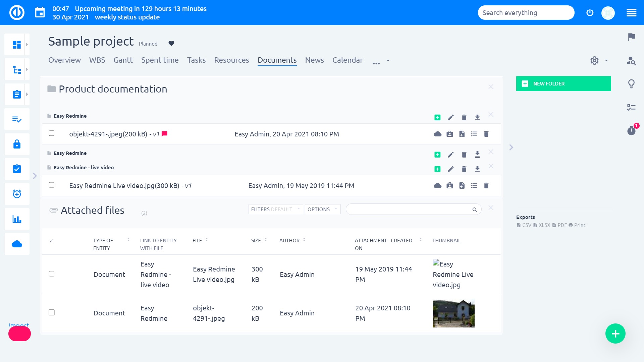Viewport: 644px width, 362px height.
Task: Switch to the Spent time tab
Action: point(160,60)
